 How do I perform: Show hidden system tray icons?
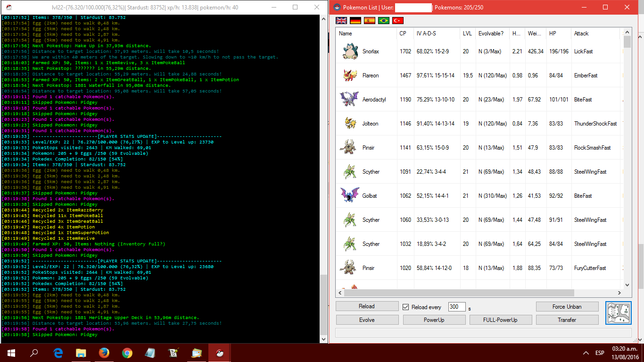(x=586, y=353)
